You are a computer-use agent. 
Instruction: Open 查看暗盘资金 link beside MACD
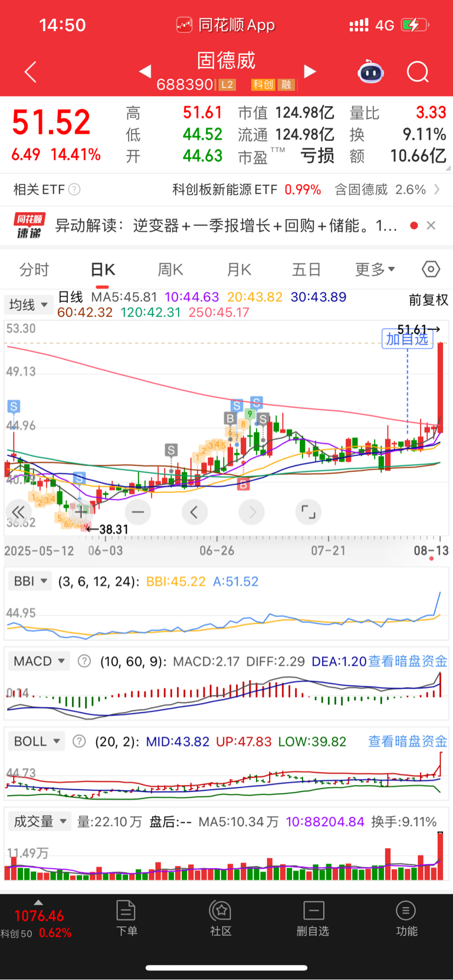(x=408, y=661)
